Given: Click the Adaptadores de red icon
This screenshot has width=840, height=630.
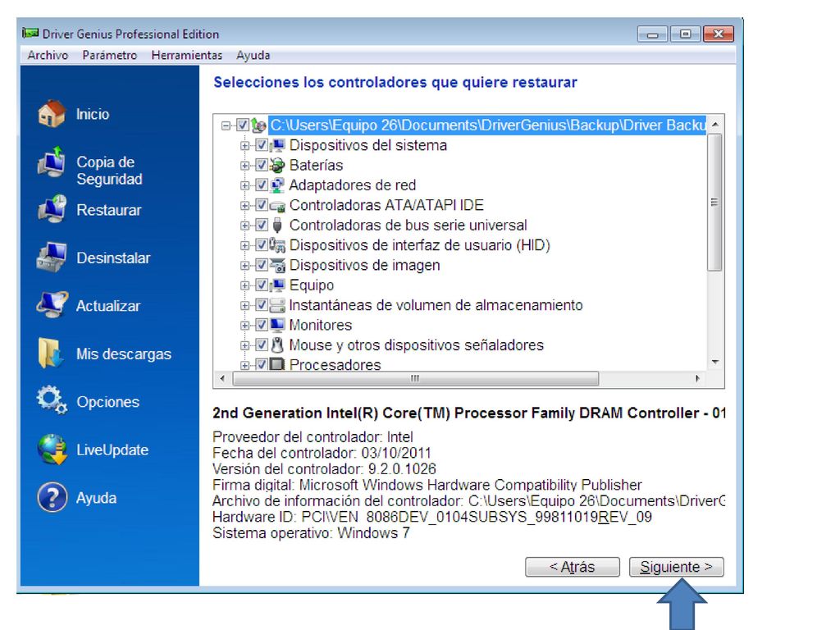Looking at the screenshot, I should [x=277, y=185].
